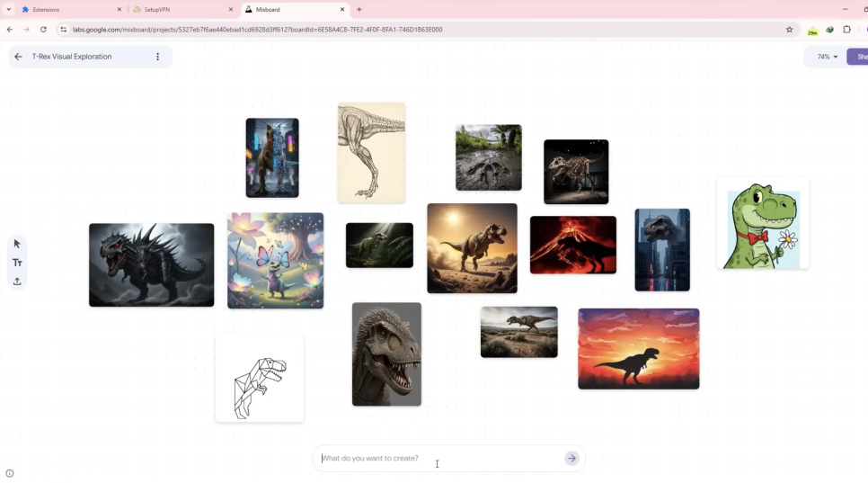Submit the prompt with the arrow button
This screenshot has height=483, width=868.
point(571,458)
